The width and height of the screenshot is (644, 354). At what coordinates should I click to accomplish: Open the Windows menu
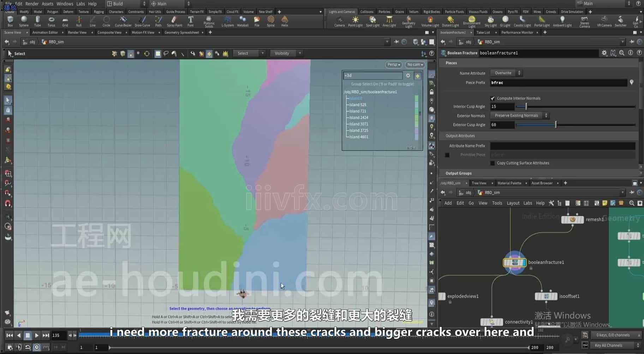coord(65,4)
